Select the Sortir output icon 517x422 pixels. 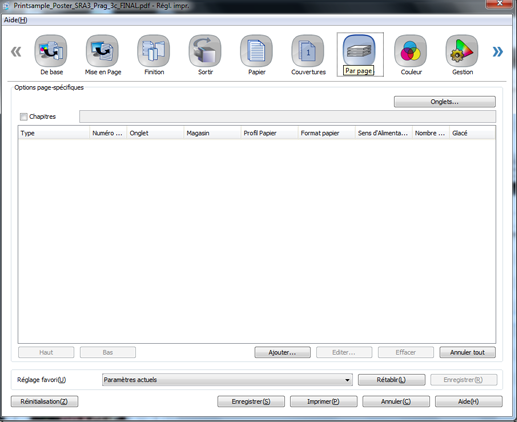205,51
